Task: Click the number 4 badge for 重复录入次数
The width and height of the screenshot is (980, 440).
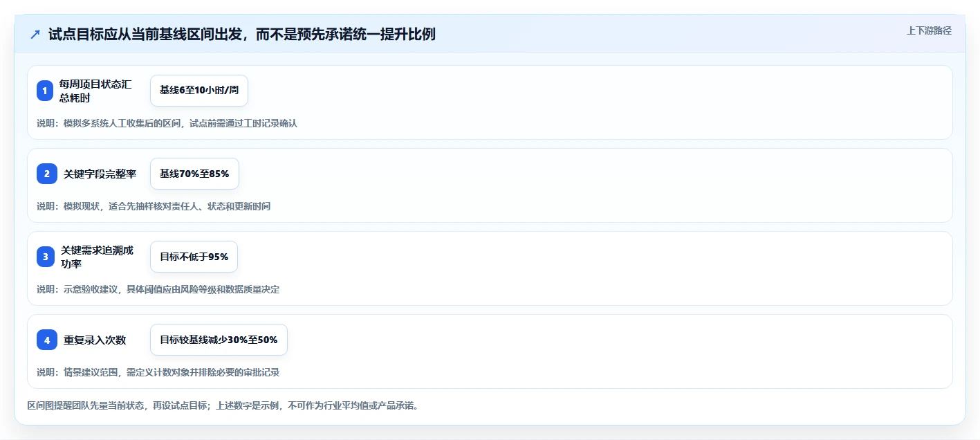Action: pos(47,340)
